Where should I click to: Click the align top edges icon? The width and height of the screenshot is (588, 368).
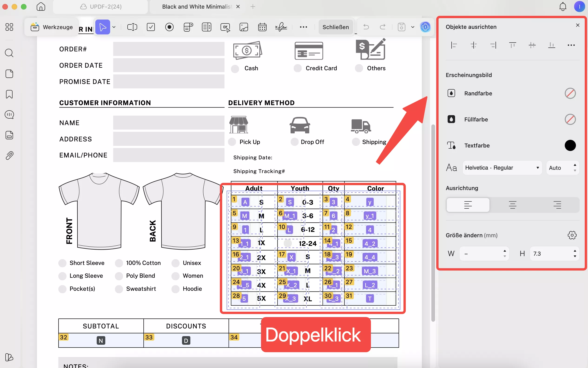(x=512, y=45)
